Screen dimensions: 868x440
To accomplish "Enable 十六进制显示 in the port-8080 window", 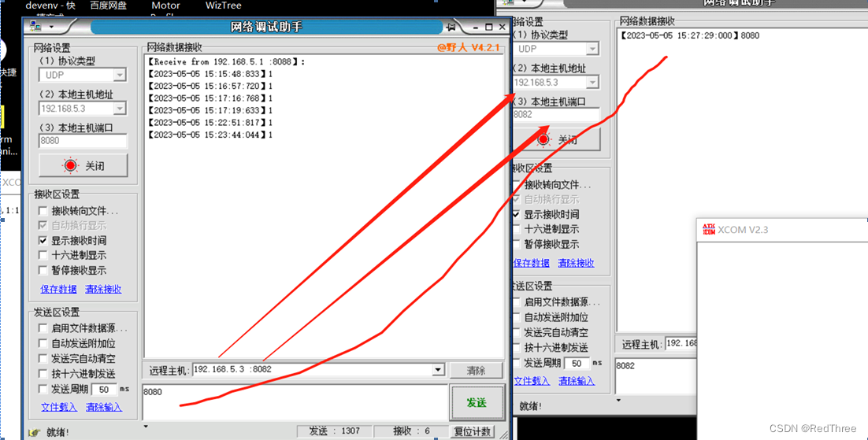I will [43, 255].
